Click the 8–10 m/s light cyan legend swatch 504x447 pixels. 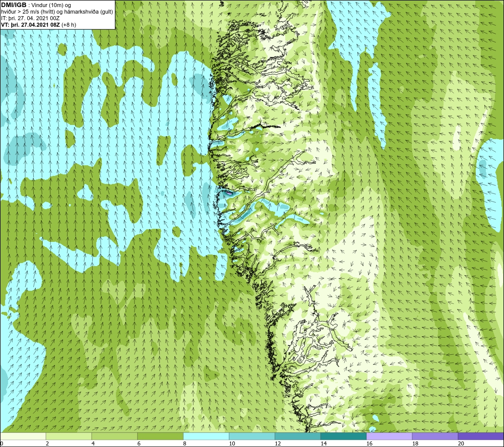click(206, 436)
